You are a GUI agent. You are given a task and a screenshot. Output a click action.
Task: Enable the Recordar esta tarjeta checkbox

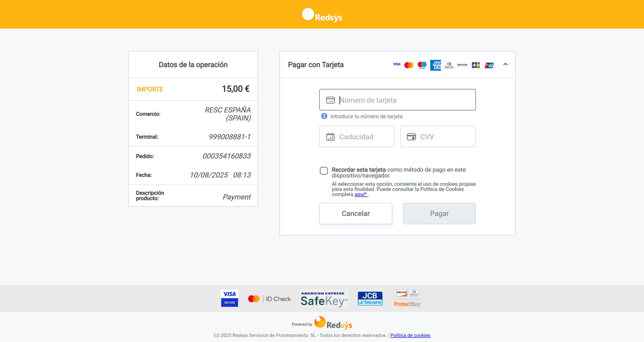point(324,171)
